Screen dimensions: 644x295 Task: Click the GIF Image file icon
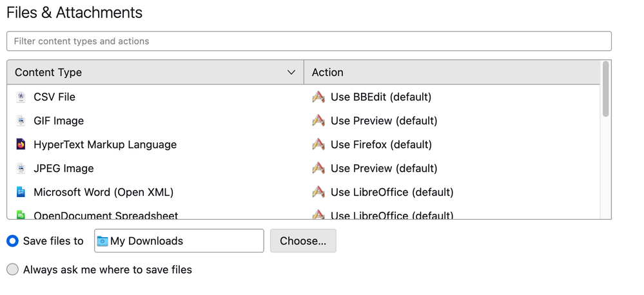(21, 121)
